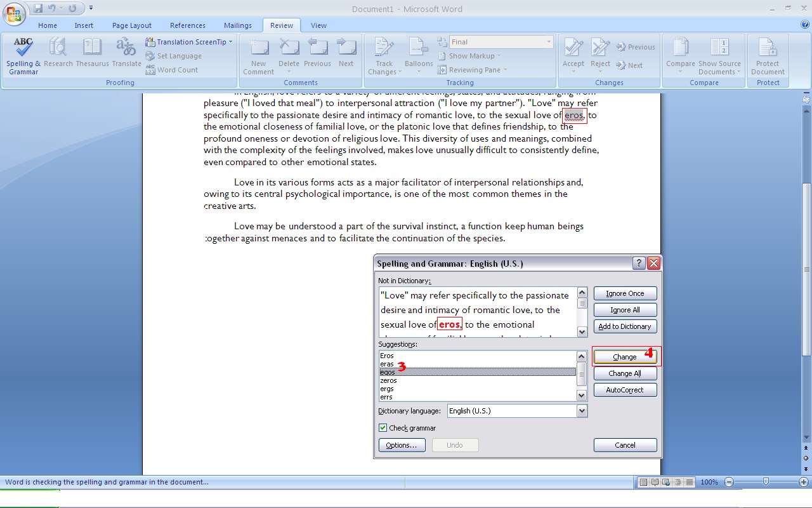Viewport: 812px width, 508px height.
Task: Click the Change button
Action: [625, 356]
